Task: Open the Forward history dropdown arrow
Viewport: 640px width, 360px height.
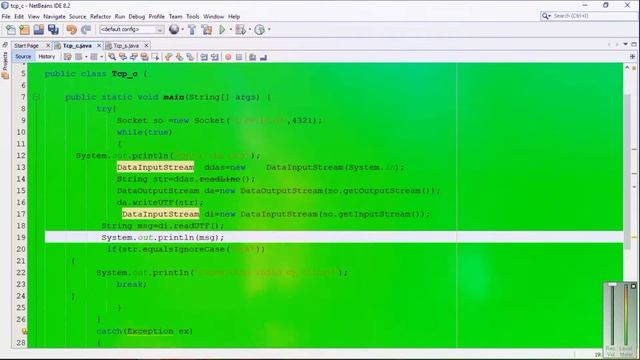Action: (101, 57)
